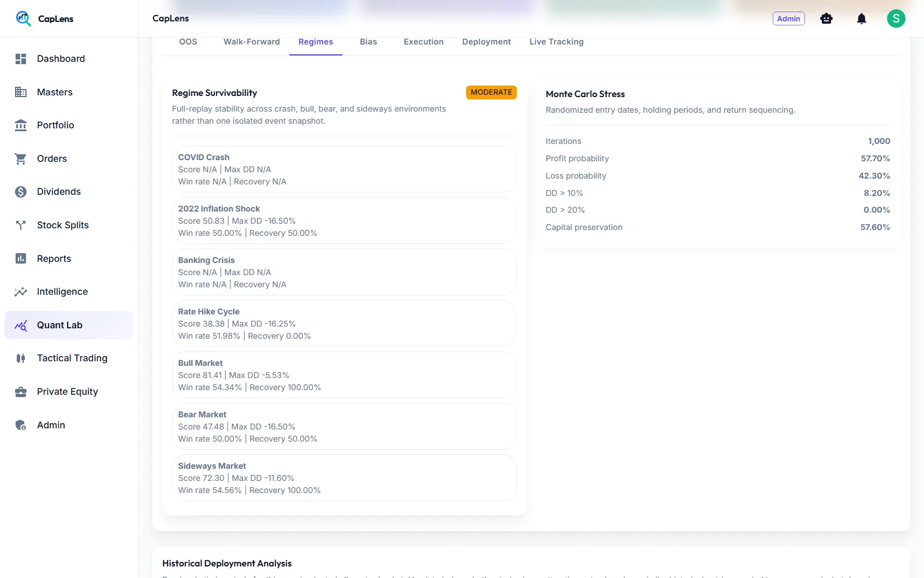Select the COVID Crash regime card
The width and height of the screenshot is (924, 578).
click(344, 169)
